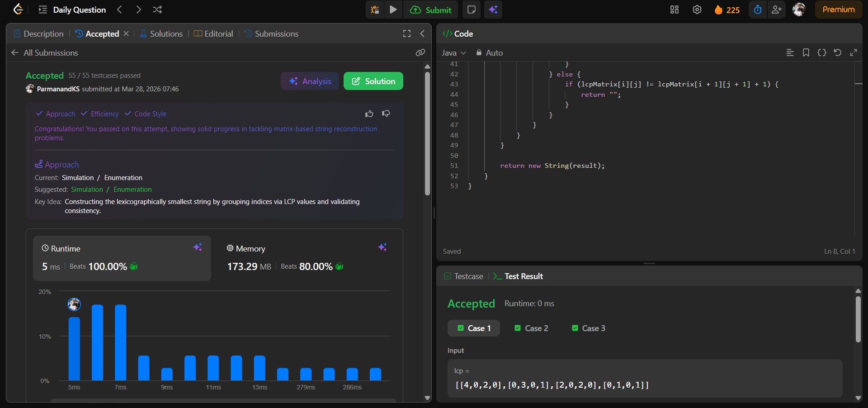Start the timer clock icon
The width and height of the screenshot is (868, 408).
[x=758, y=9]
